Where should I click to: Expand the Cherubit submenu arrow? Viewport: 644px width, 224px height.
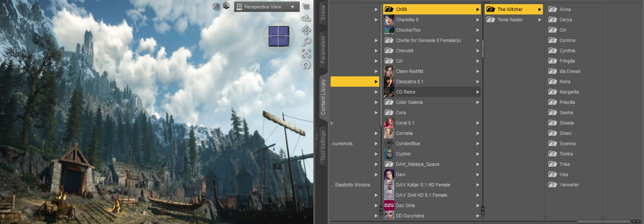[x=477, y=51]
